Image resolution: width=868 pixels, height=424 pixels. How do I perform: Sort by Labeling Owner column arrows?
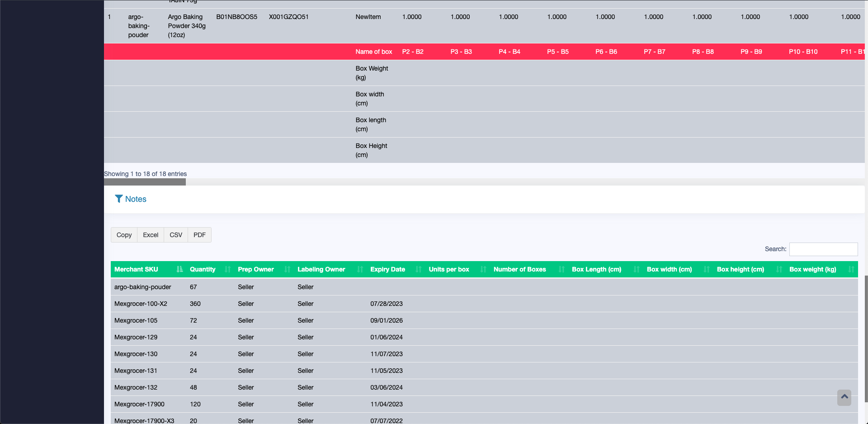point(360,269)
